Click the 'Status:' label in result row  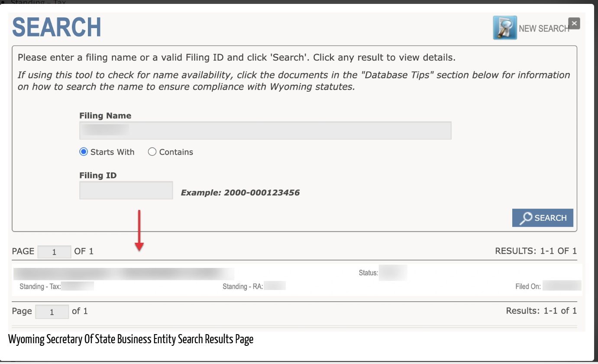pos(368,273)
